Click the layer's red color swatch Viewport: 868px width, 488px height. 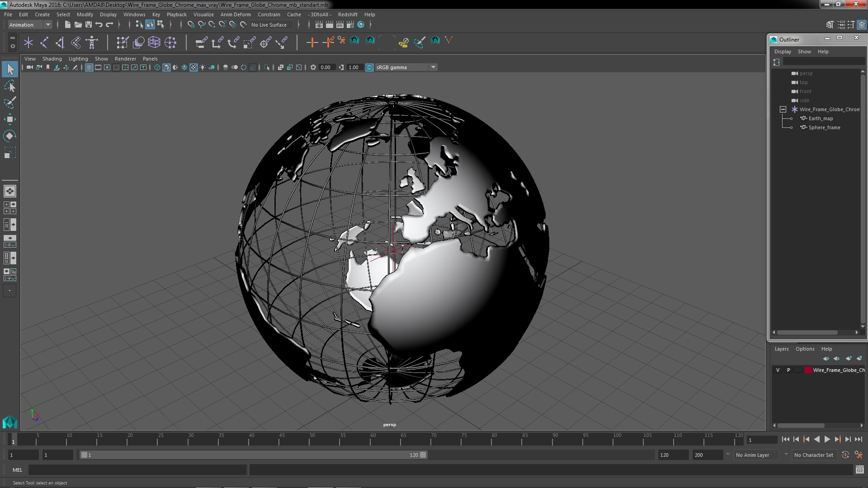pyautogui.click(x=808, y=370)
